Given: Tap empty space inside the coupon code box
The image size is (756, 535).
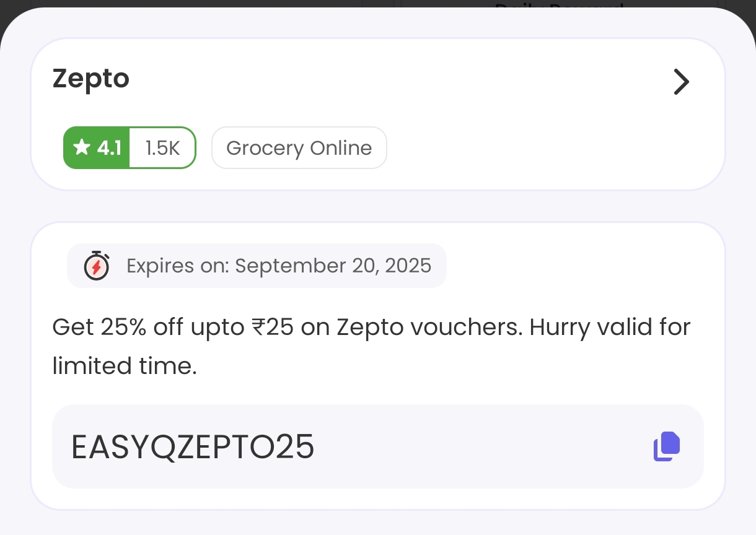Looking at the screenshot, I should pyautogui.click(x=483, y=447).
